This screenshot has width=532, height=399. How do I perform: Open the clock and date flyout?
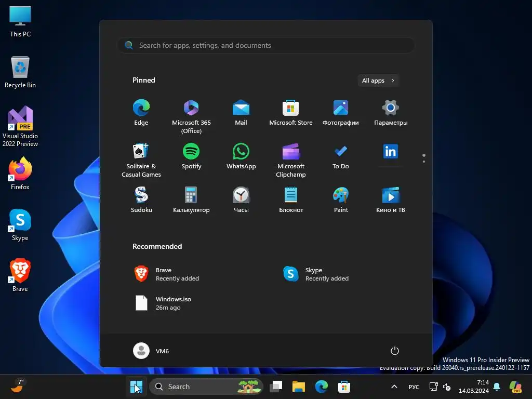(x=474, y=387)
